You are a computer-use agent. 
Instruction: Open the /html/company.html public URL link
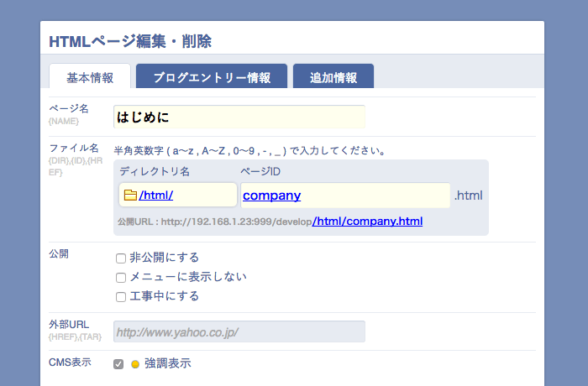(367, 222)
